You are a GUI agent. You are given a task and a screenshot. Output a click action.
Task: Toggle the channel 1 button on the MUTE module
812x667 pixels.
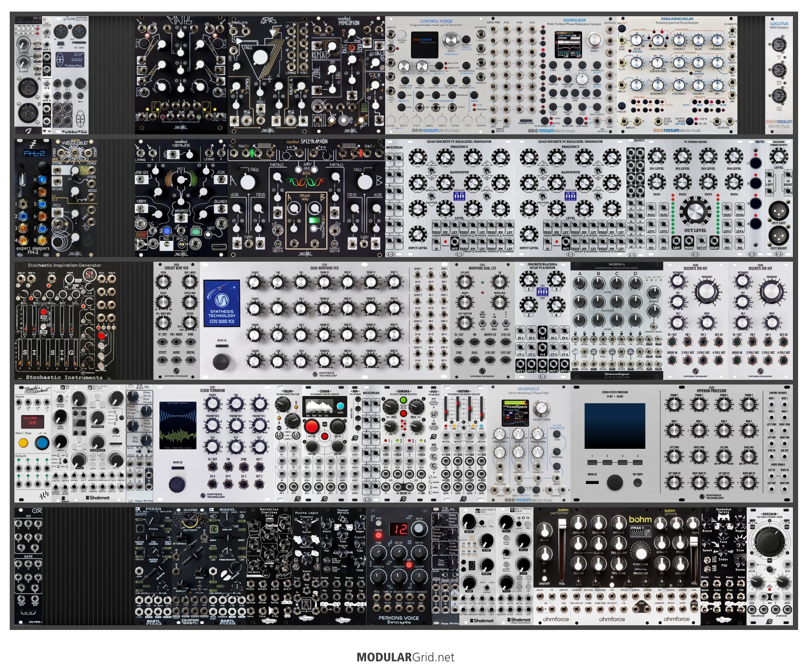[x=755, y=163]
